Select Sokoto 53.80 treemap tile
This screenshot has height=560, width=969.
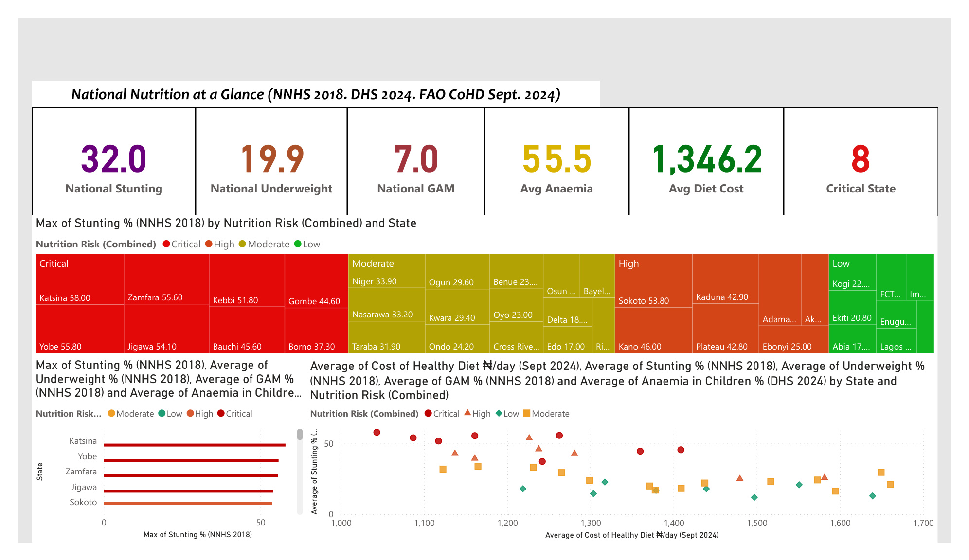click(x=653, y=280)
